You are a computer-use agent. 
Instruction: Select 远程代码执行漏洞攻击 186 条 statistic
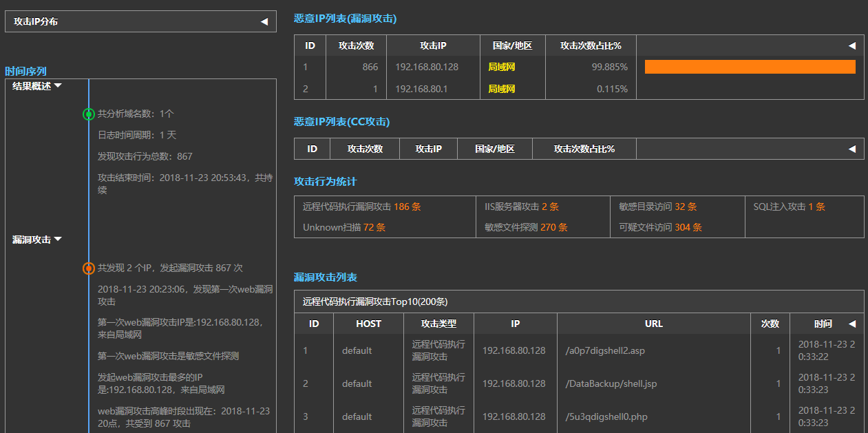[x=361, y=207]
